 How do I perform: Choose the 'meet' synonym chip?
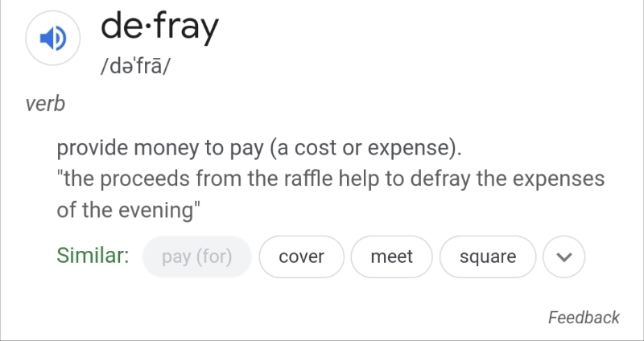(x=391, y=257)
